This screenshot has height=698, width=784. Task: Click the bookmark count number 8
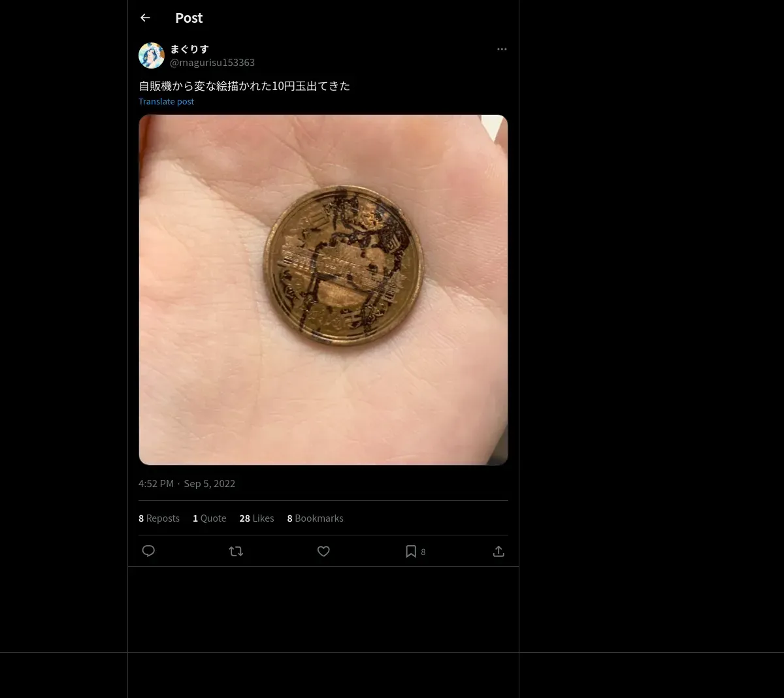click(423, 552)
